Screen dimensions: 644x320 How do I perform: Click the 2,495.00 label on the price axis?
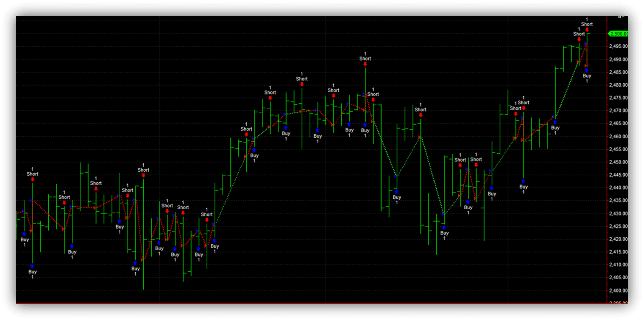click(x=619, y=47)
